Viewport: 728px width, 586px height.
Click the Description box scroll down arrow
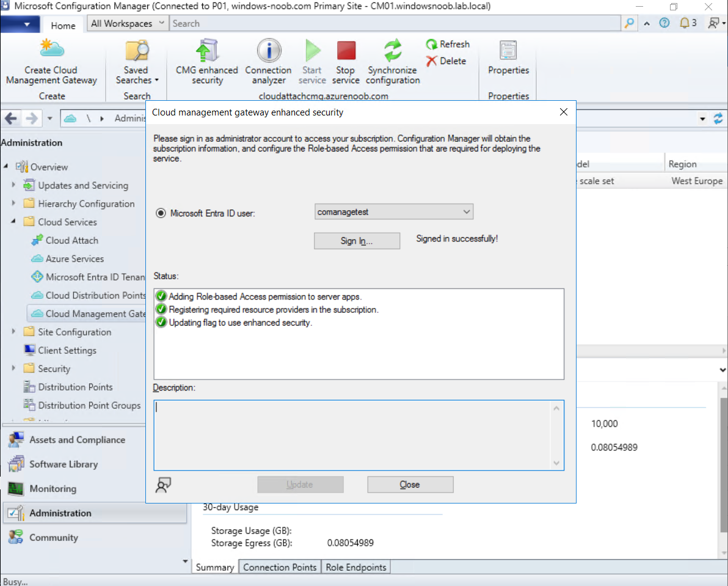pyautogui.click(x=556, y=463)
